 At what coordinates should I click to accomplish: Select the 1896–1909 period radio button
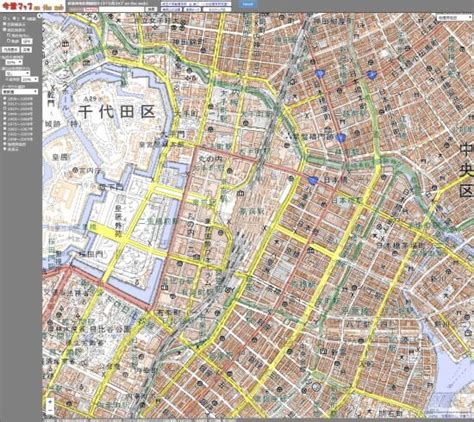click(x=5, y=99)
